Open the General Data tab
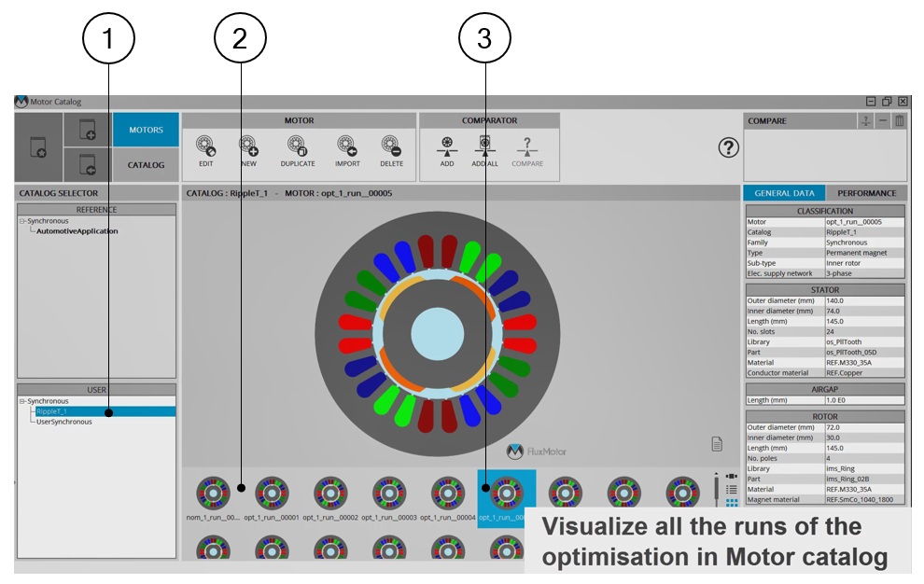 pos(784,193)
